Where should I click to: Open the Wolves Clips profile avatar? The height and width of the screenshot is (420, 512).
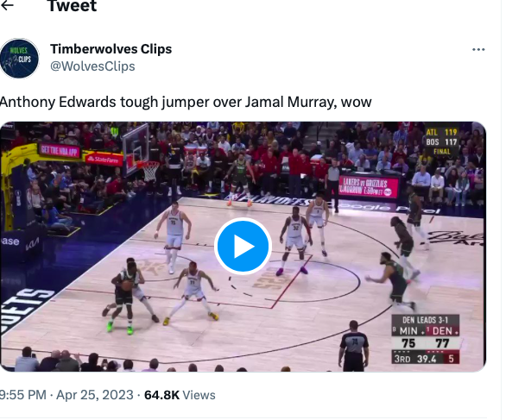pyautogui.click(x=20, y=59)
